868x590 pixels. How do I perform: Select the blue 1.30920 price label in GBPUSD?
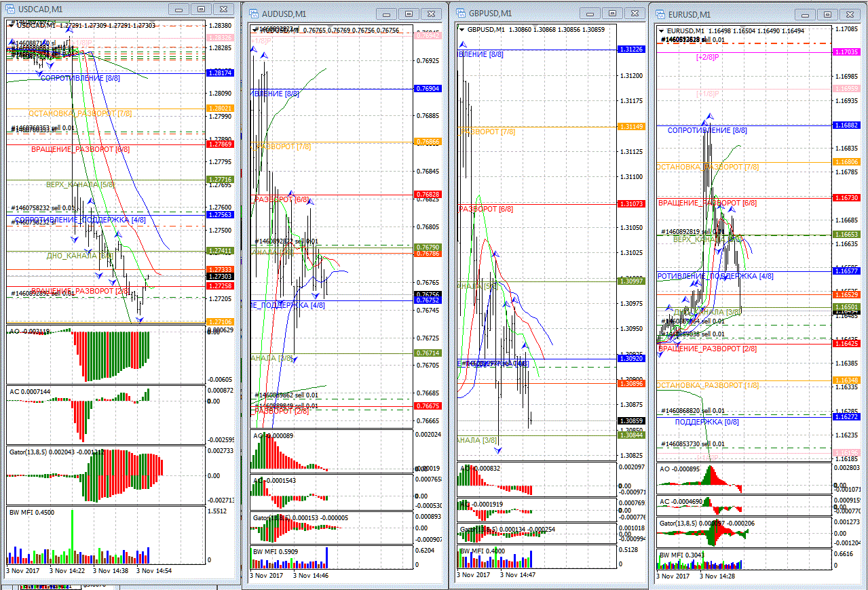click(630, 357)
